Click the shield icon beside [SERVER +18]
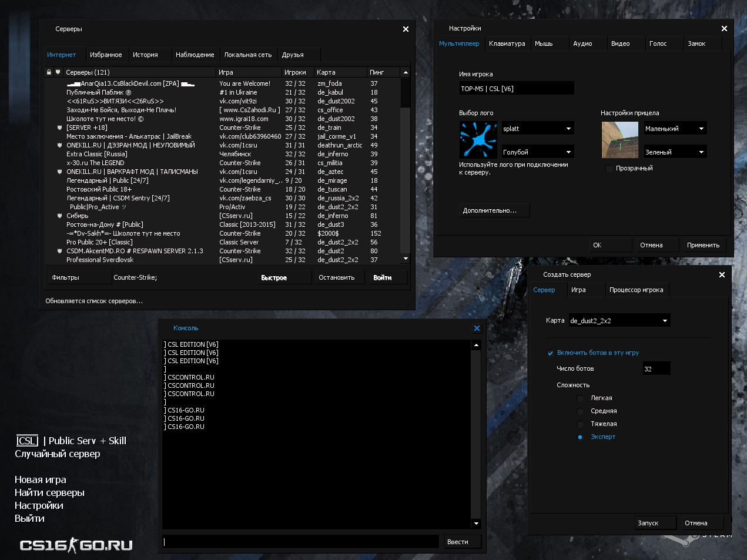Viewport: 747px width, 560px height. coord(59,128)
